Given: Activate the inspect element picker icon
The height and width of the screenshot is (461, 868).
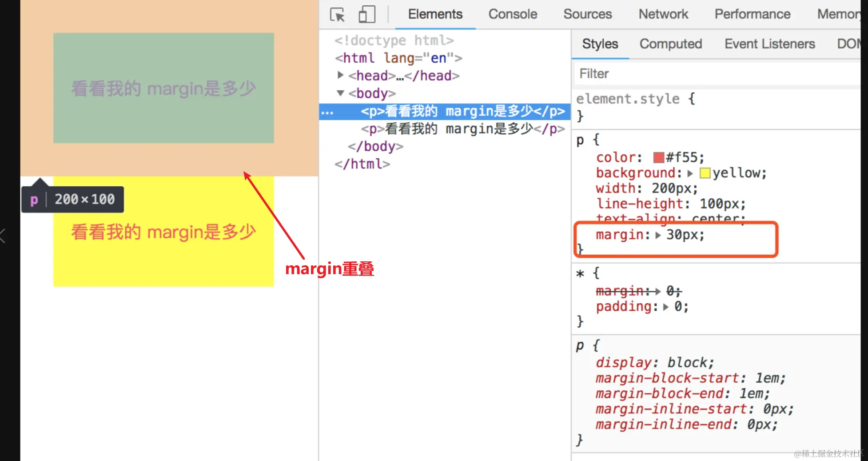Looking at the screenshot, I should 338,15.
